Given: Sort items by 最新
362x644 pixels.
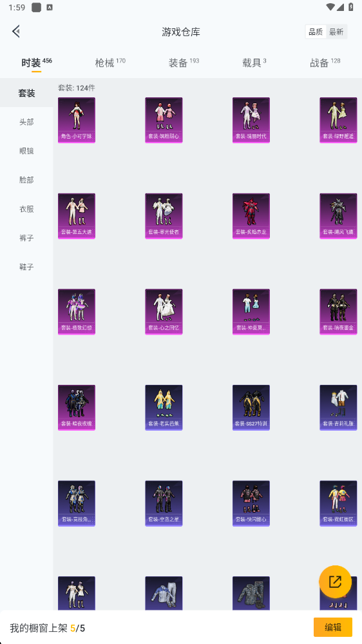Looking at the screenshot, I should coord(336,32).
